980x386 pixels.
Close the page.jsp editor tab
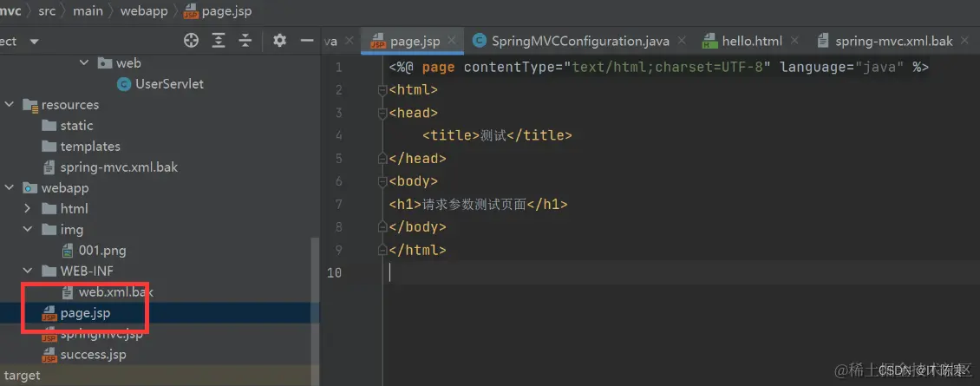pyautogui.click(x=453, y=42)
